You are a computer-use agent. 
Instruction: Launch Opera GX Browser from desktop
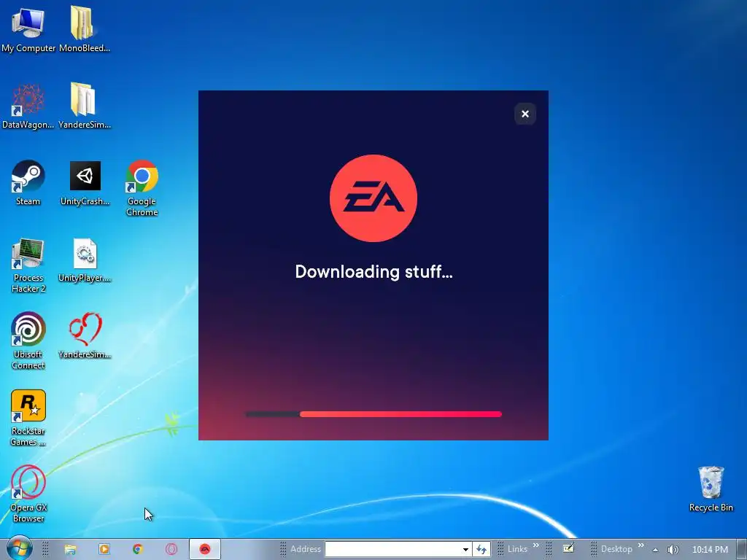[28, 494]
